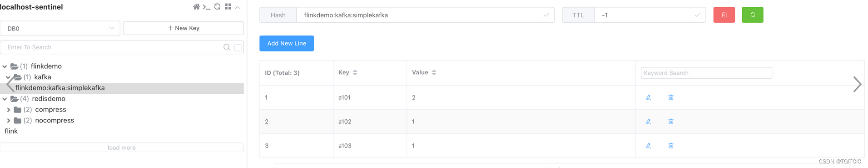This screenshot has width=868, height=168.
Task: Edit the a101 hash row
Action: [x=649, y=97]
